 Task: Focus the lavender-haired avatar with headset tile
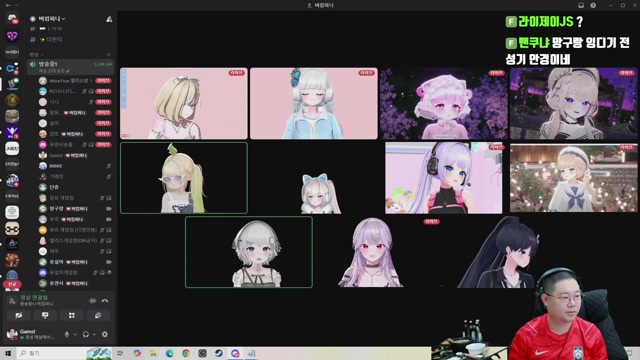[x=444, y=178]
